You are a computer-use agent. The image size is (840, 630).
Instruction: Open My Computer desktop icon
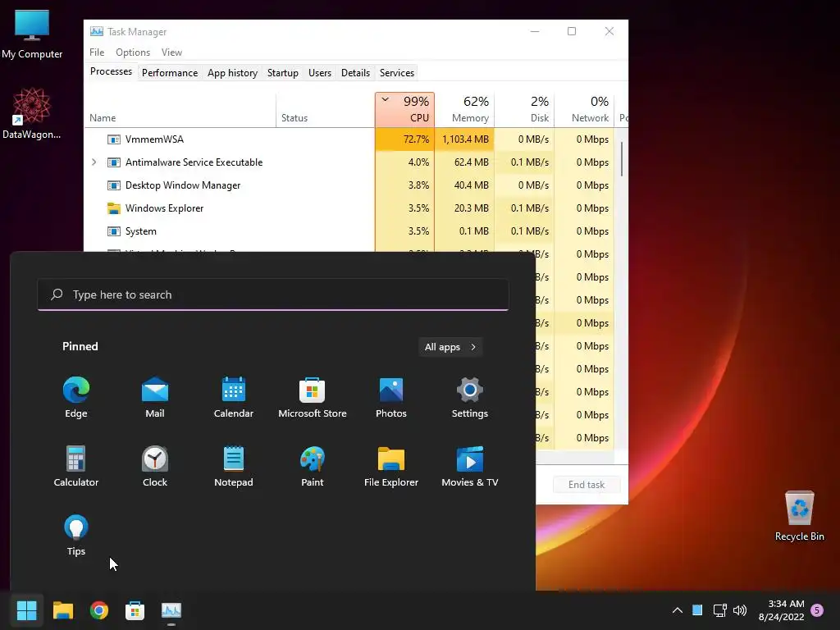[x=32, y=34]
